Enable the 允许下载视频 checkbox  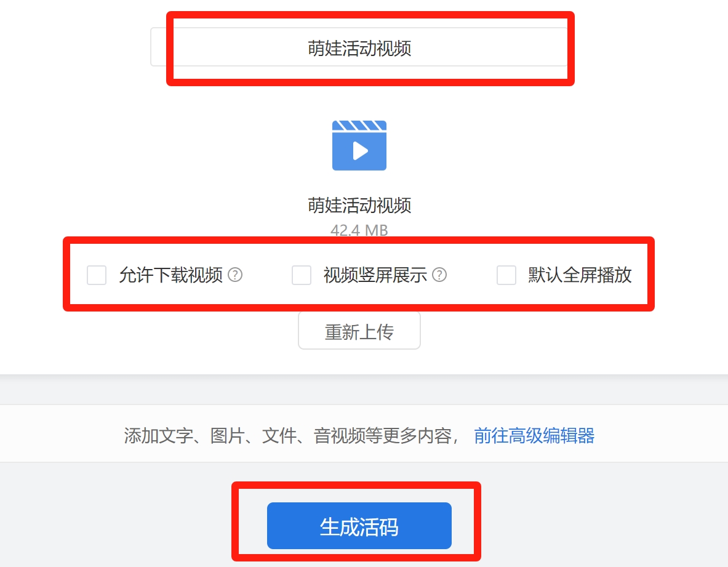[x=97, y=275]
